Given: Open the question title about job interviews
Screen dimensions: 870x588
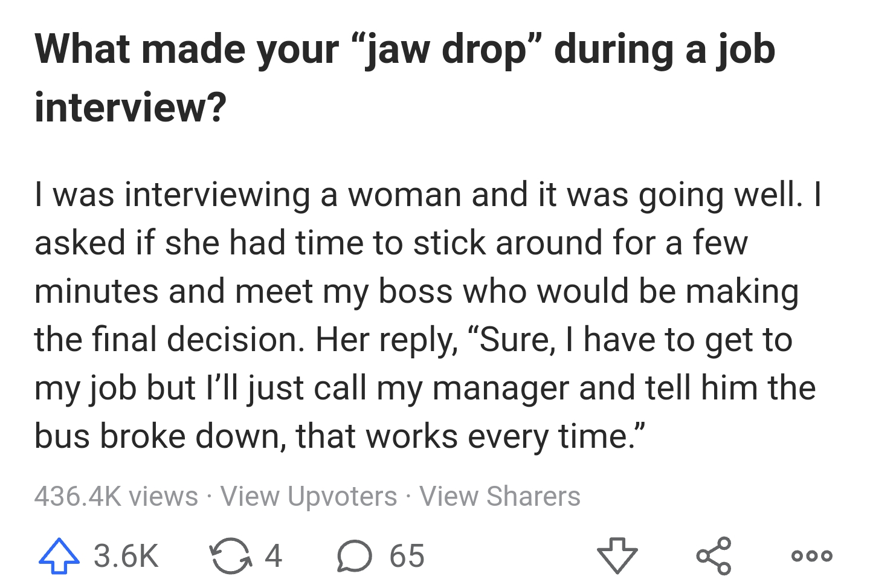Looking at the screenshot, I should pyautogui.click(x=405, y=50).
